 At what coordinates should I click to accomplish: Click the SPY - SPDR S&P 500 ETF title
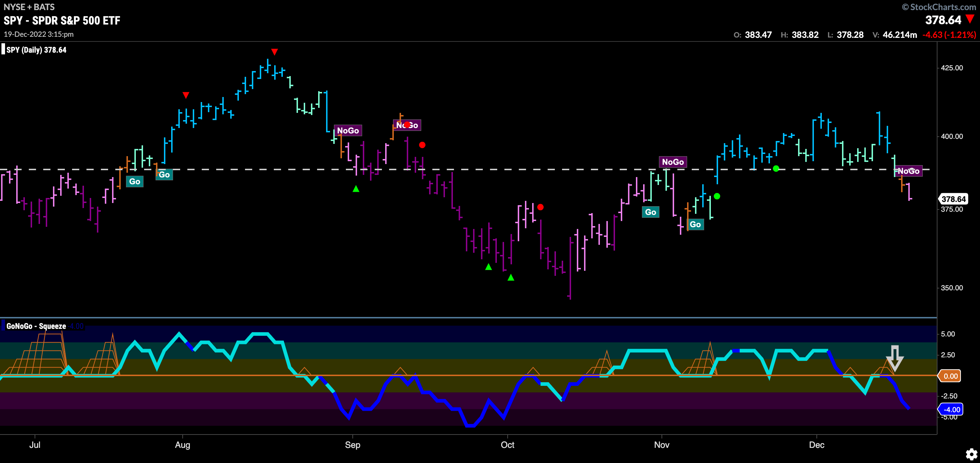(x=62, y=21)
